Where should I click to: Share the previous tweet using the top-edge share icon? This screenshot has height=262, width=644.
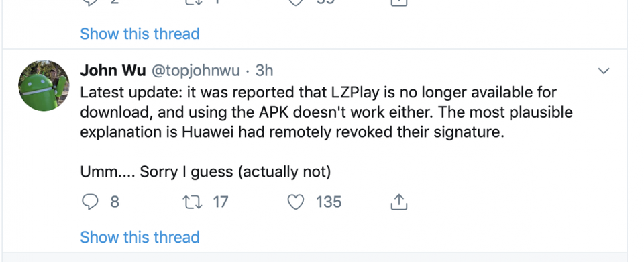(398, 2)
